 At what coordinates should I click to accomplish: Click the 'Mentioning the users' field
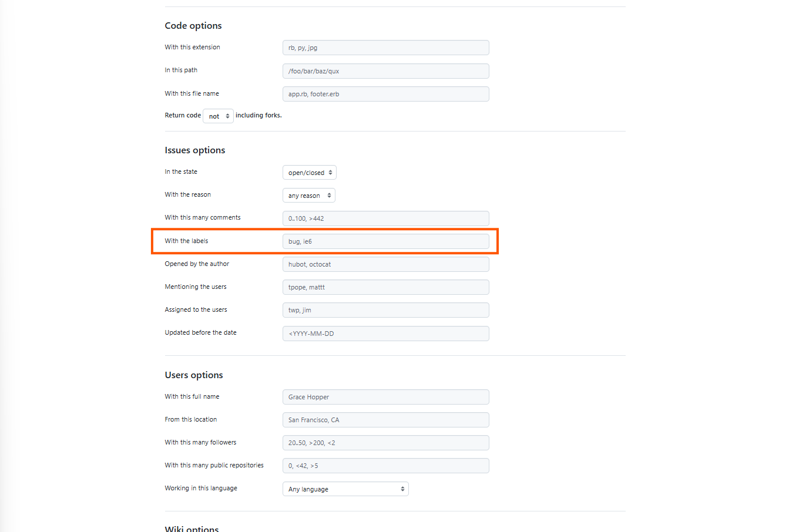point(385,287)
